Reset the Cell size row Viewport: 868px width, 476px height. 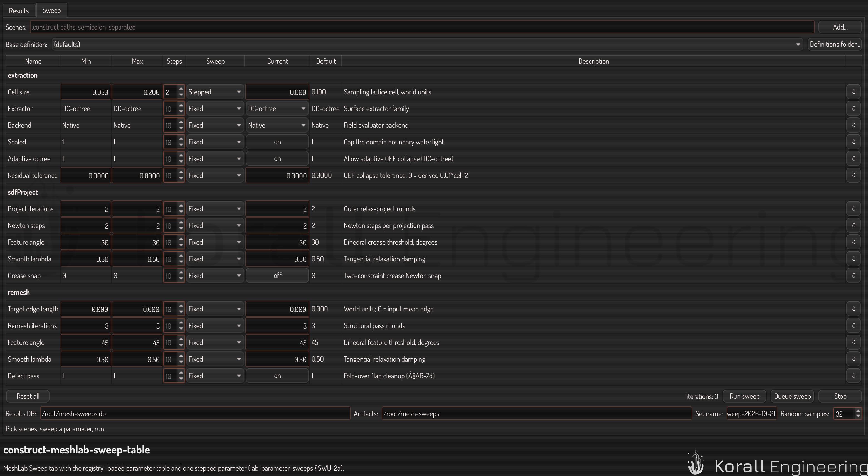click(854, 92)
